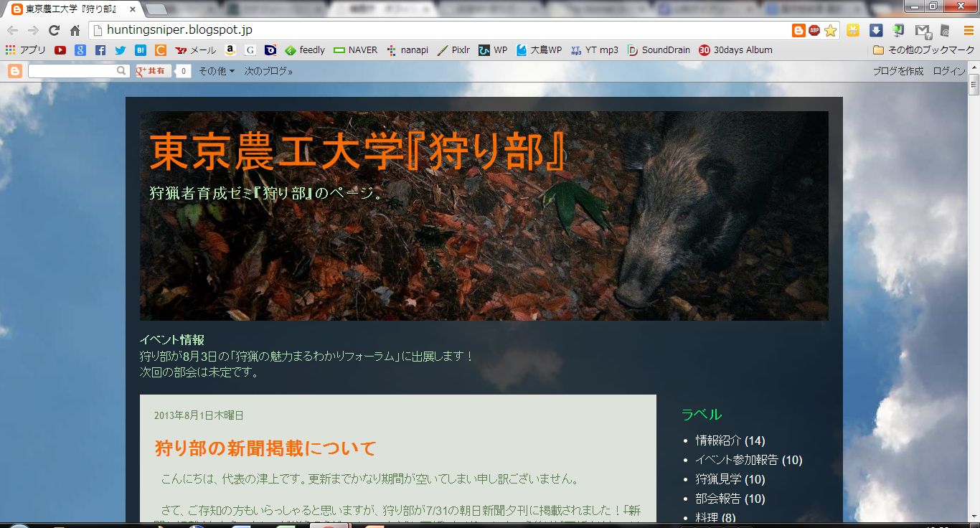980x528 pixels.
Task: Go to the browser home page
Action: pyautogui.click(x=75, y=30)
